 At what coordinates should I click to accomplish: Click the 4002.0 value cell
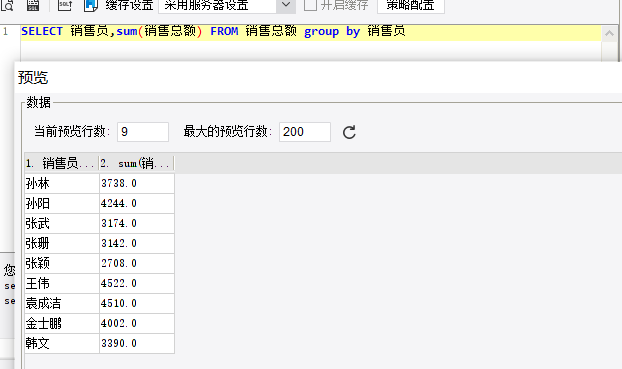pos(137,323)
